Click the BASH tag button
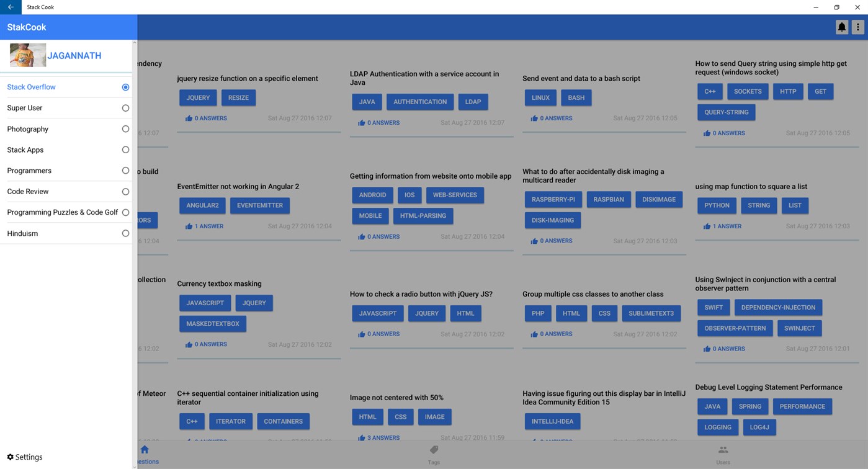Image resolution: width=868 pixels, height=469 pixels. tap(576, 98)
